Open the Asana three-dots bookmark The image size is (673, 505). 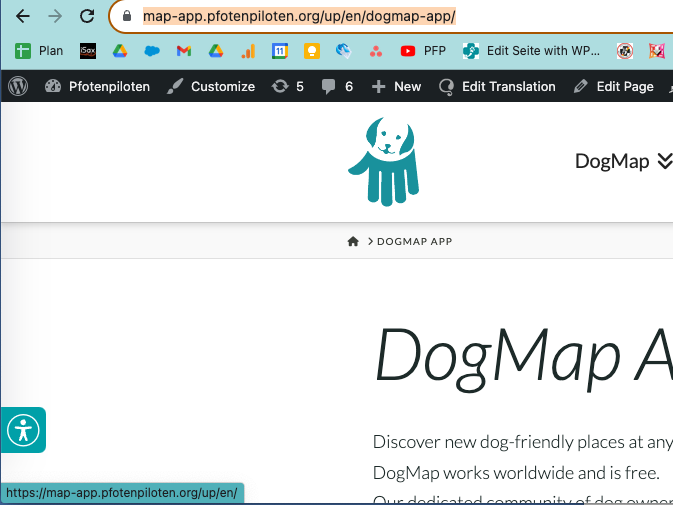[x=376, y=51]
